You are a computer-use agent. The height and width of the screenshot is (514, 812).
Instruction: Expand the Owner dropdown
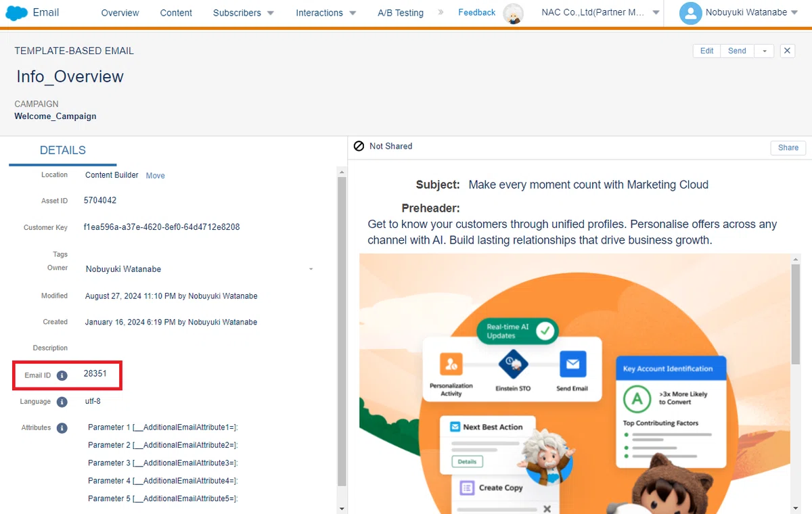point(311,269)
